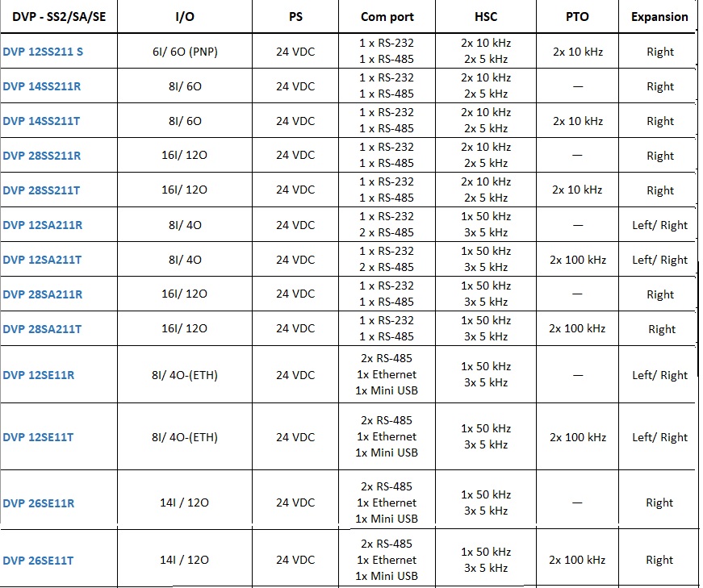
Task: Open the DVP 28SS211R model link
Action: coord(42,156)
